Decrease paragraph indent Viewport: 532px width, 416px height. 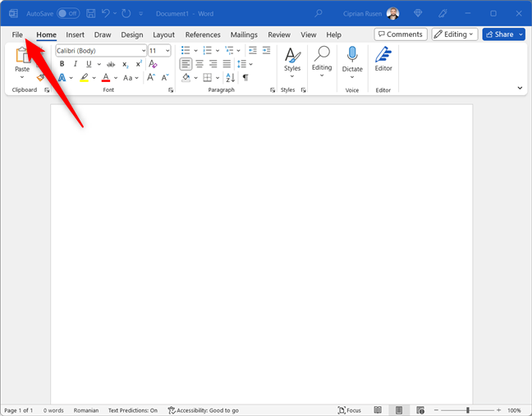point(253,51)
